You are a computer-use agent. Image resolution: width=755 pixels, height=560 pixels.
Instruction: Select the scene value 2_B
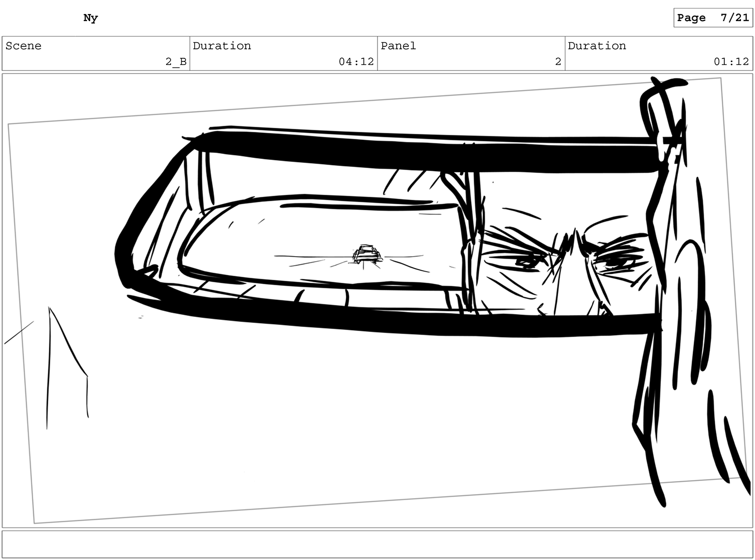click(176, 62)
